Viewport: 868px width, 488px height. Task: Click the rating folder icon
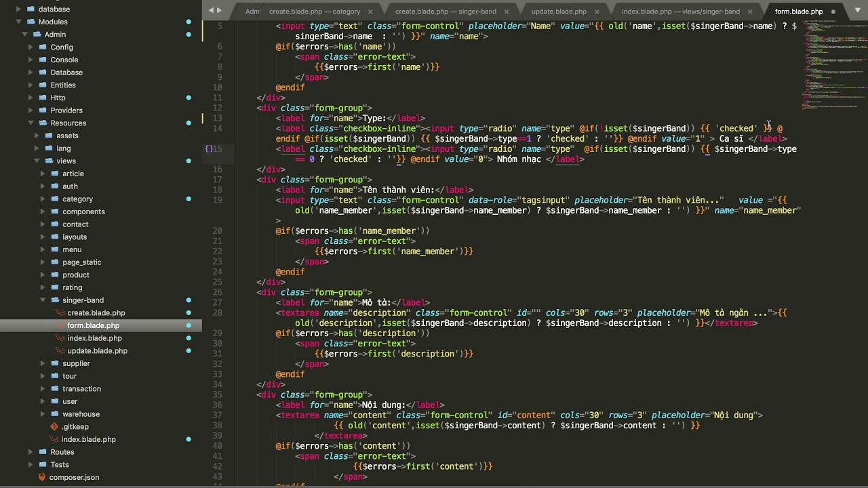(55, 287)
